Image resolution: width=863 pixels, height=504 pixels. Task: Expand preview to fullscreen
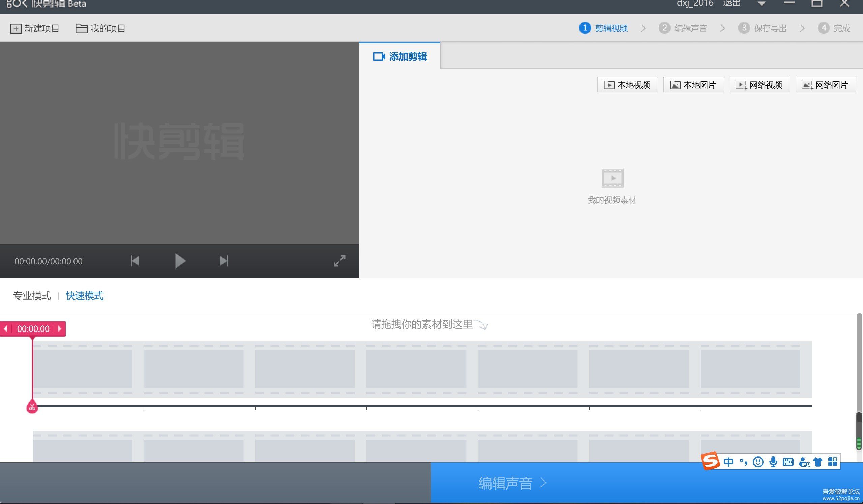pyautogui.click(x=339, y=261)
